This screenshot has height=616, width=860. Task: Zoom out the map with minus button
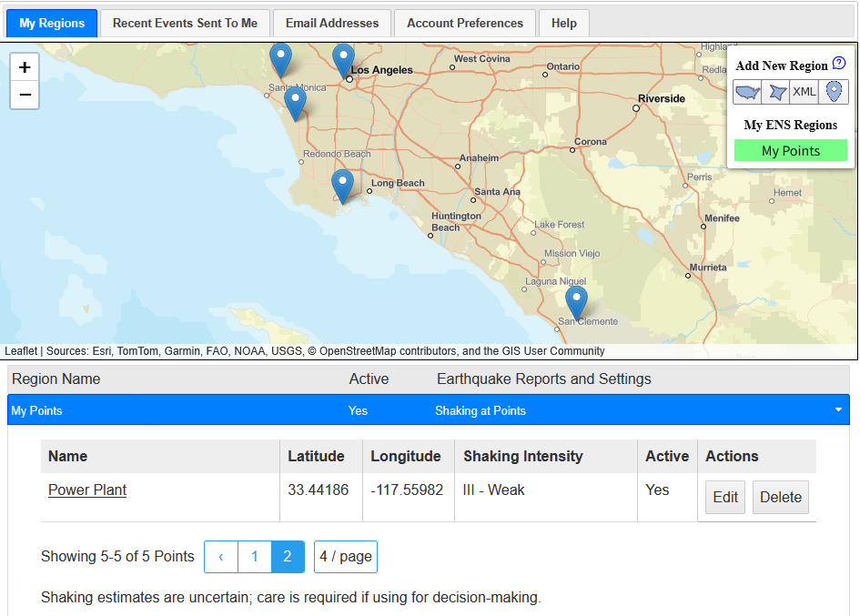click(x=25, y=95)
